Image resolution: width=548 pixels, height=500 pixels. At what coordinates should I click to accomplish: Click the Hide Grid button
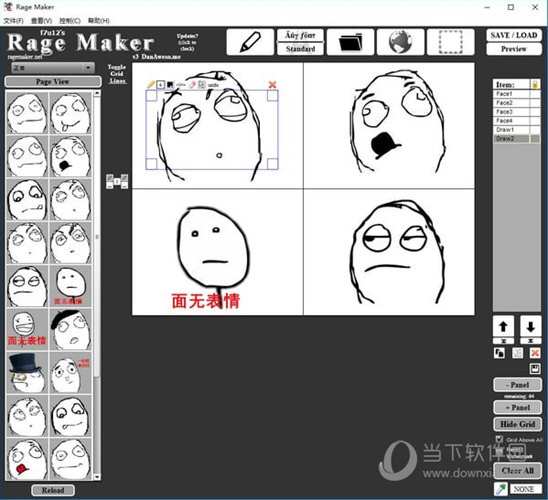pyautogui.click(x=518, y=424)
